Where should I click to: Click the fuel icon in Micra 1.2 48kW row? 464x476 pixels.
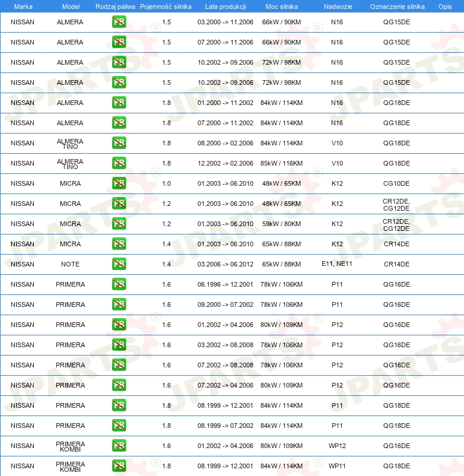119,204
